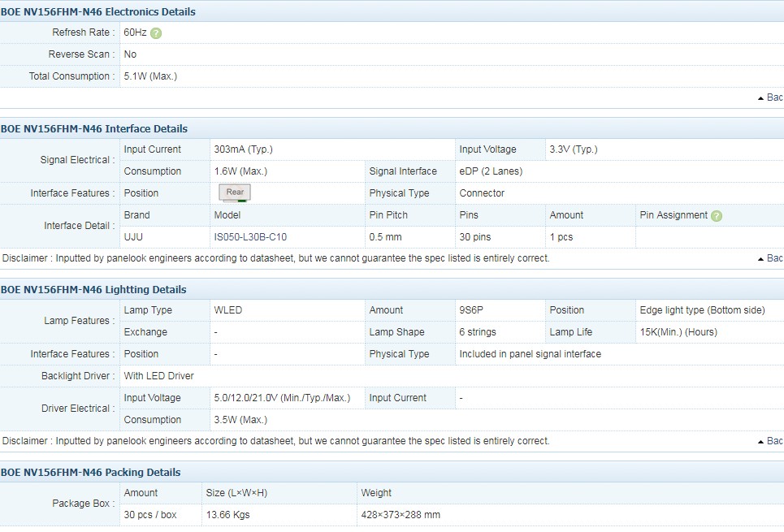Click the Model column header
This screenshot has width=784, height=532.
pyautogui.click(x=227, y=215)
